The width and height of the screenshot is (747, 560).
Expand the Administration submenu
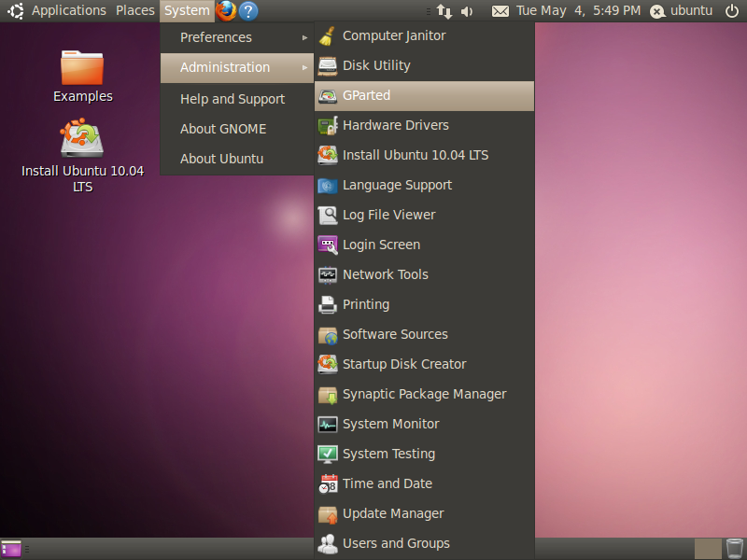(x=237, y=67)
